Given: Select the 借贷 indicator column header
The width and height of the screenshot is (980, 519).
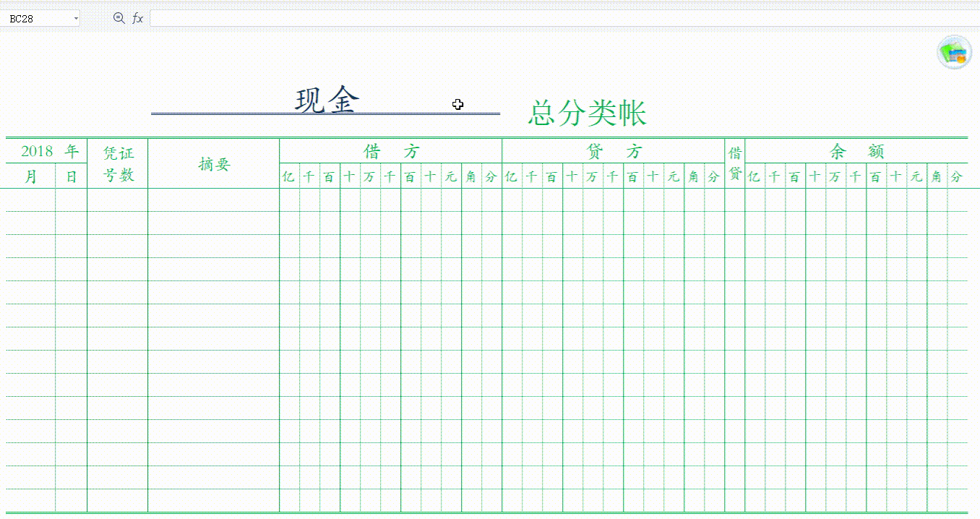Looking at the screenshot, I should click(x=734, y=163).
